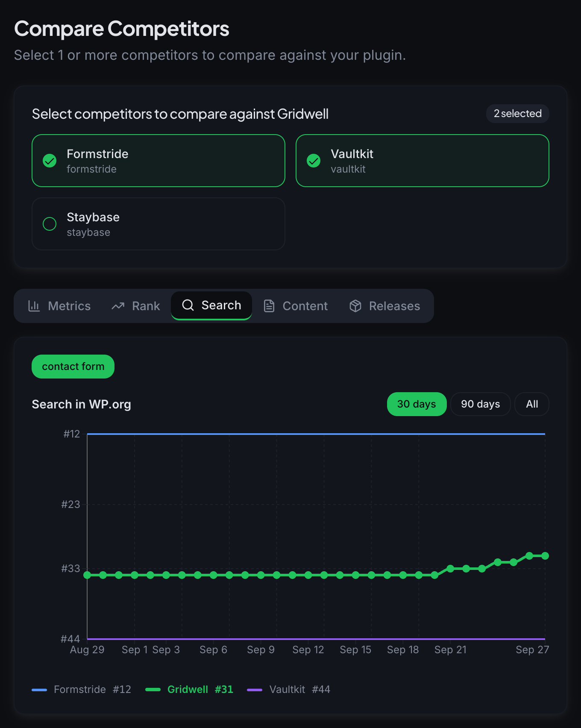This screenshot has height=728, width=581.
Task: Click the package icon beside Releases
Action: [x=355, y=306]
